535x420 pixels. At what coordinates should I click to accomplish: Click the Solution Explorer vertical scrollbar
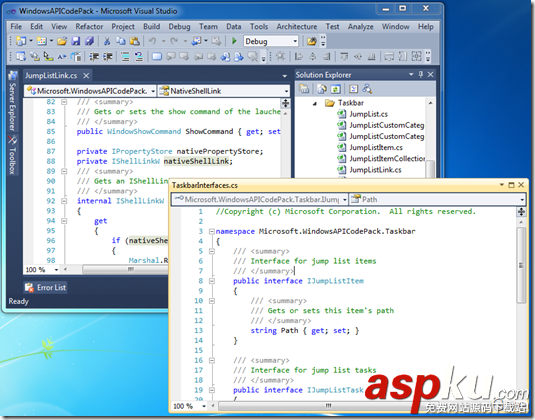[x=431, y=168]
